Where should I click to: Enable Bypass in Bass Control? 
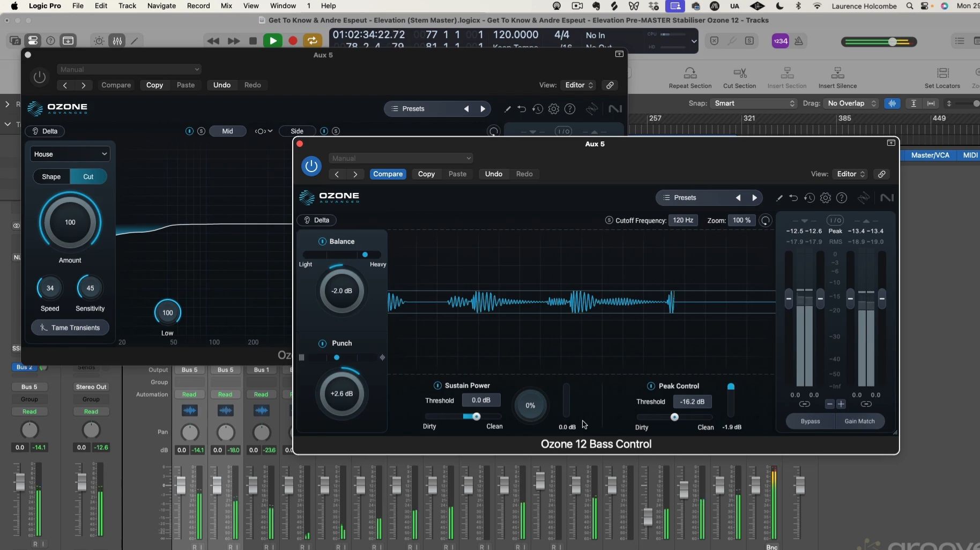(x=810, y=421)
